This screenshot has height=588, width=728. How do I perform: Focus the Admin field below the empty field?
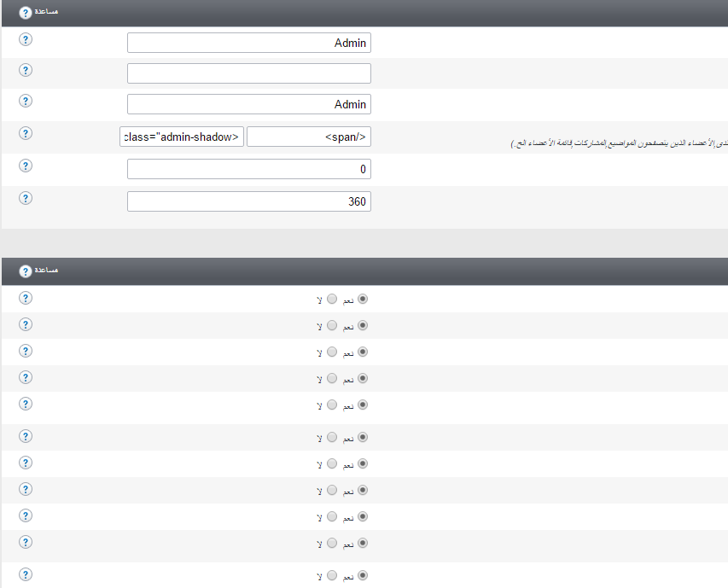pos(249,104)
